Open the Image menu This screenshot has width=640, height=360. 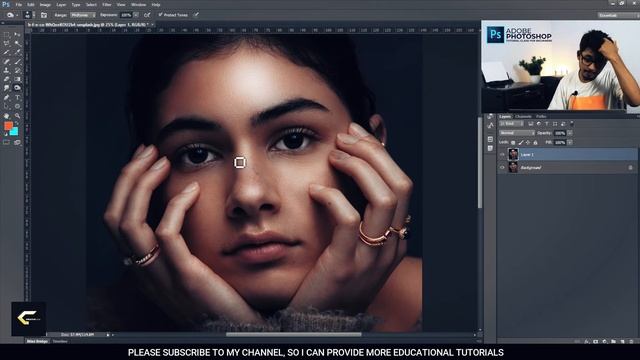pyautogui.click(x=45, y=4)
